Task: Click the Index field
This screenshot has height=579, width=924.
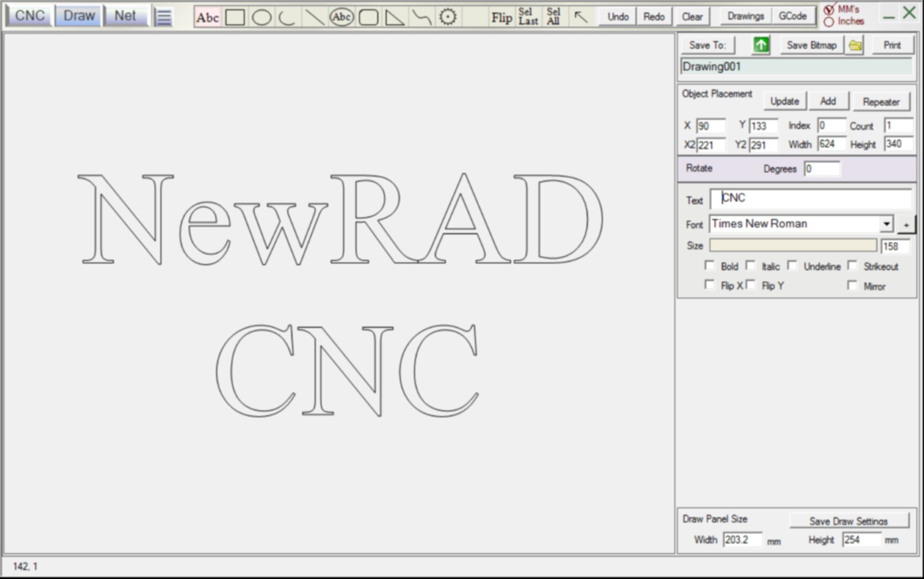Action: (x=832, y=125)
